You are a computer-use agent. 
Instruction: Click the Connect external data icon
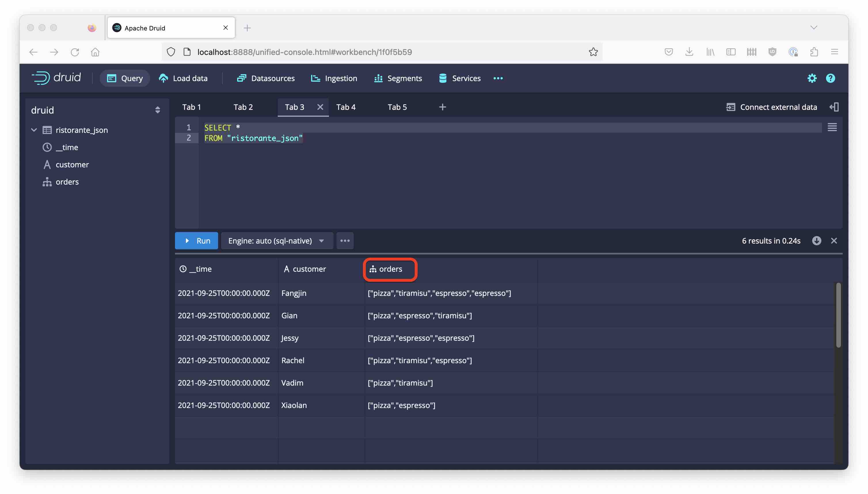click(x=730, y=107)
